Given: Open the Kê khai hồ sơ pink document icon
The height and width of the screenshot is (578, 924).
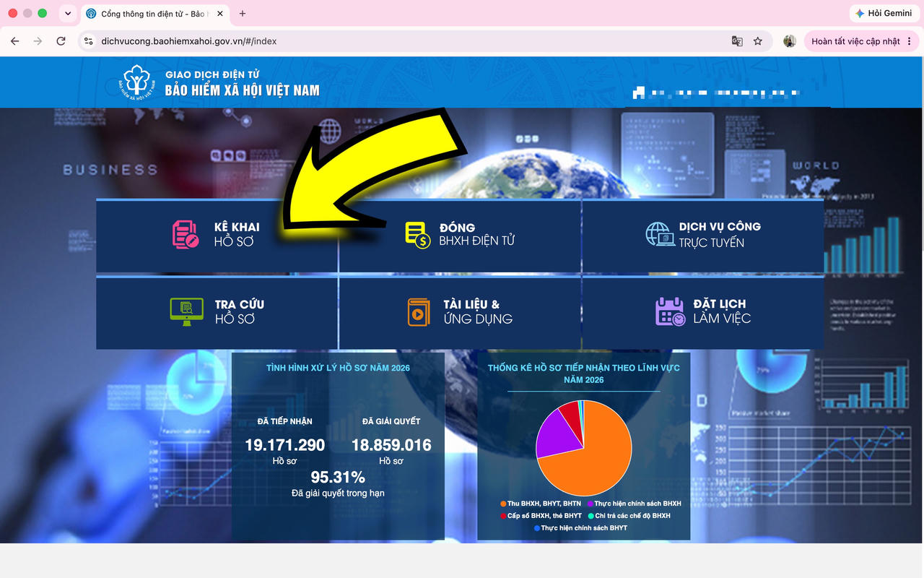Looking at the screenshot, I should (x=186, y=235).
